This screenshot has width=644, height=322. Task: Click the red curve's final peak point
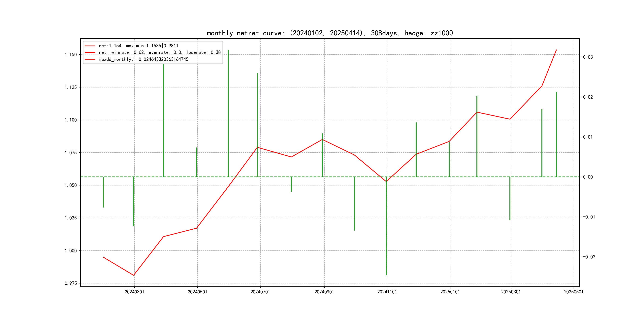[556, 50]
